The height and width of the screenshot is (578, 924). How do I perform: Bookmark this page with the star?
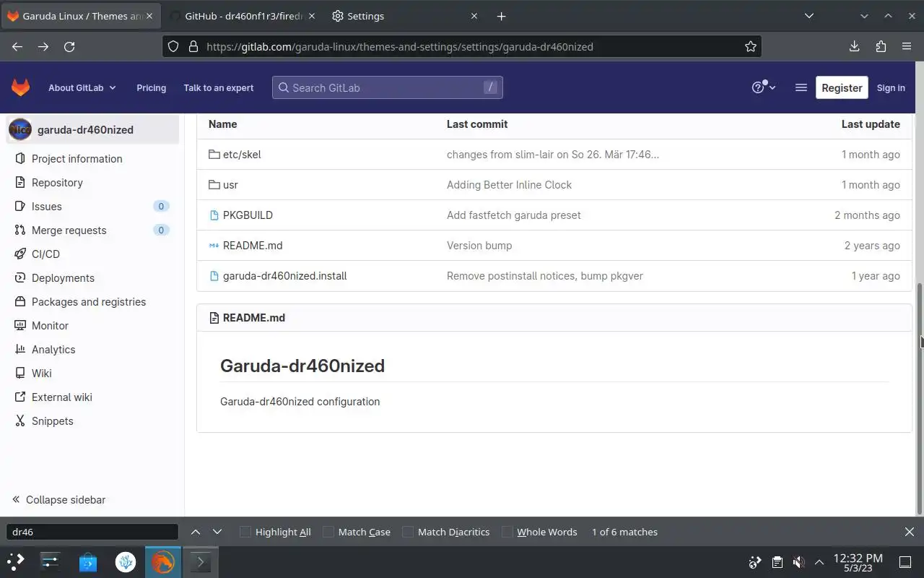tap(751, 46)
